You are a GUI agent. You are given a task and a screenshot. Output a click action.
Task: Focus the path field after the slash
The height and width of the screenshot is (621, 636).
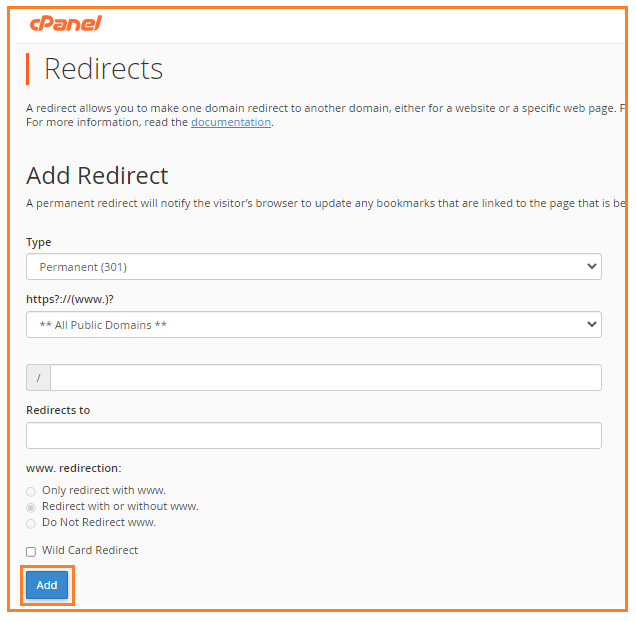326,378
